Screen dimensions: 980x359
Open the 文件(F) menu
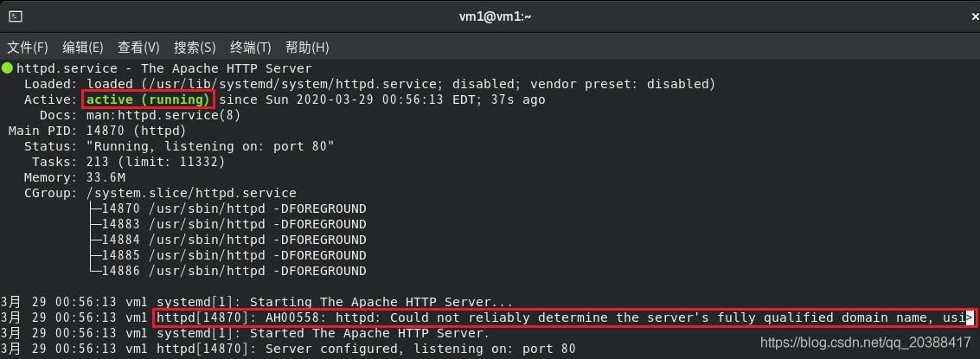[x=28, y=48]
